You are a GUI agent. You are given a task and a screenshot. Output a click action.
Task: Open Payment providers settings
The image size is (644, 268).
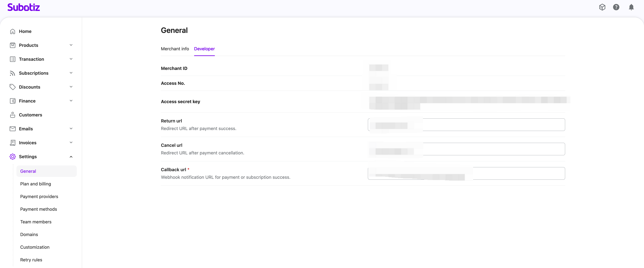click(39, 197)
